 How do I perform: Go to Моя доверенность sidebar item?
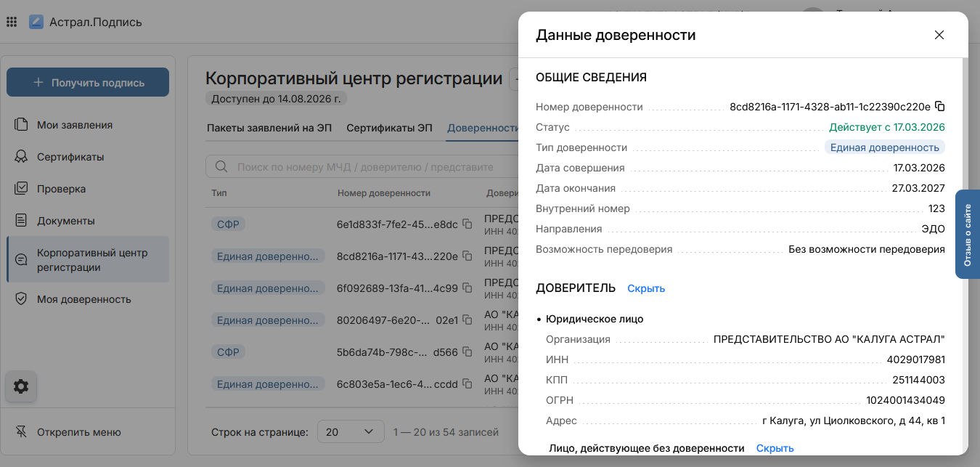coord(83,299)
